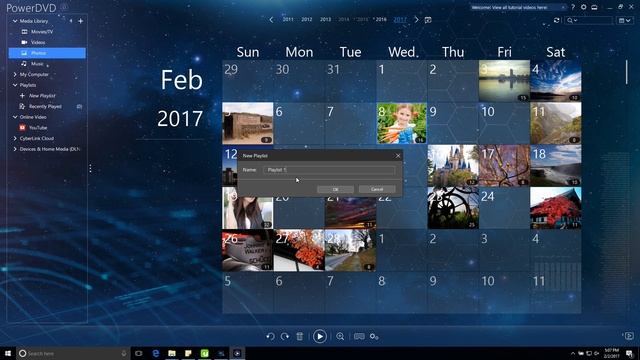Open mini player icon at bottom right
Image resolution: width=640 pixels, height=360 pixels.
629,336
